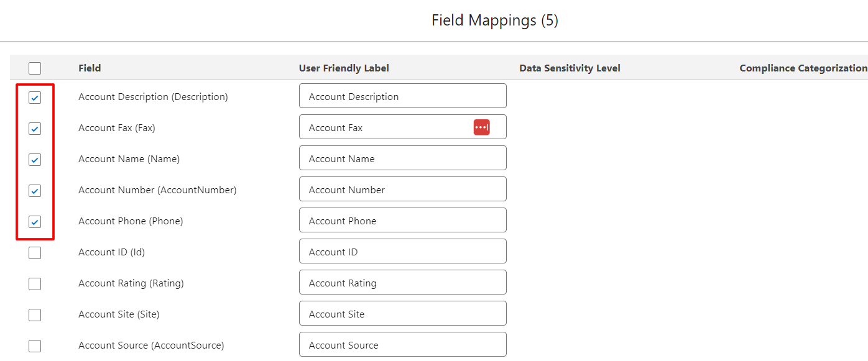Uncheck the Account Description checkbox

(35, 98)
